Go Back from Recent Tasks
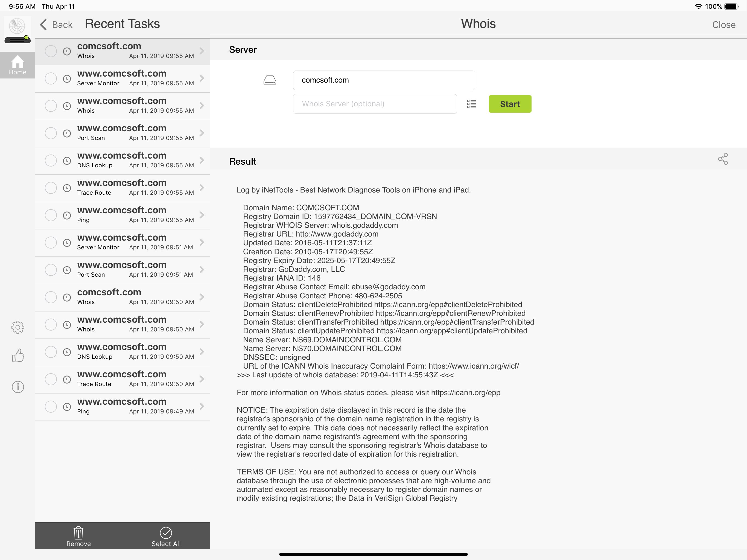 (56, 25)
